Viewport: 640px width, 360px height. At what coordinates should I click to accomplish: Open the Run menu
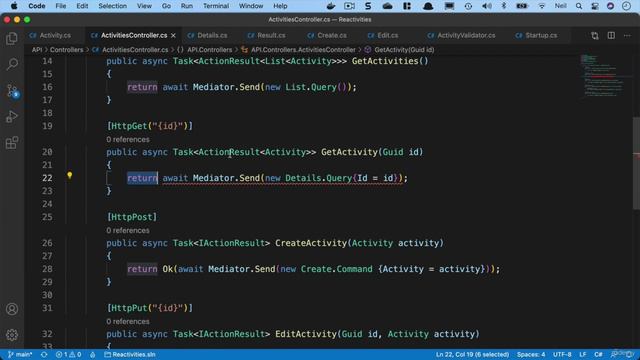point(187,6)
